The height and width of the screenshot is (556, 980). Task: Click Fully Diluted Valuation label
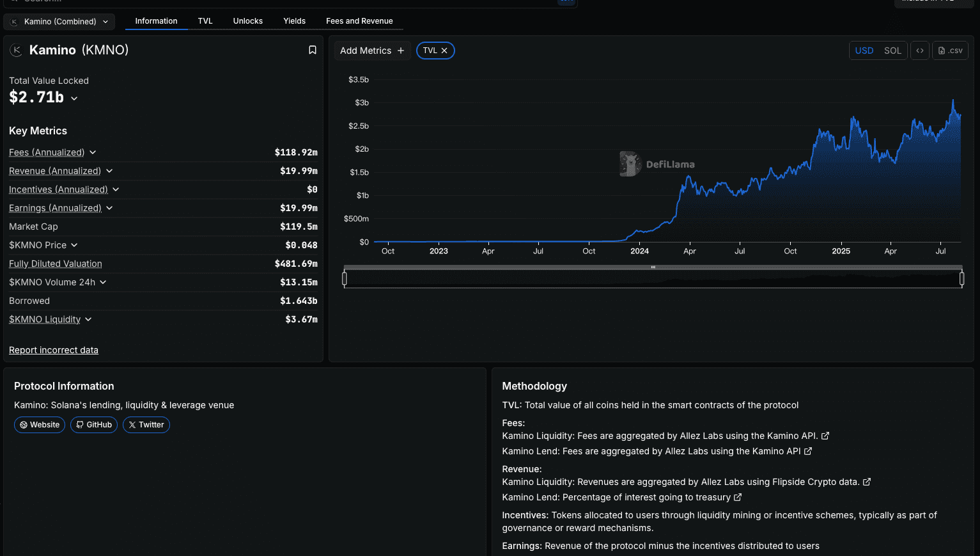coord(56,264)
